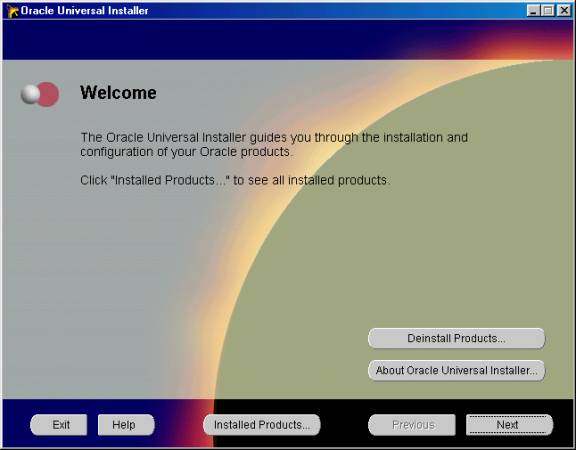The image size is (576, 450).
Task: Go back using the Previous button
Action: [x=412, y=425]
